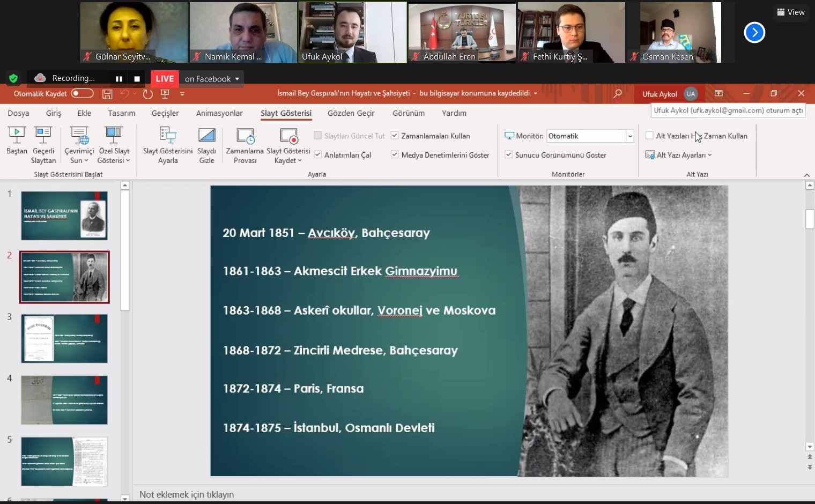Image resolution: width=815 pixels, height=504 pixels.
Task: Open Slayt Gösterisini Ayarla settings
Action: coord(168,145)
